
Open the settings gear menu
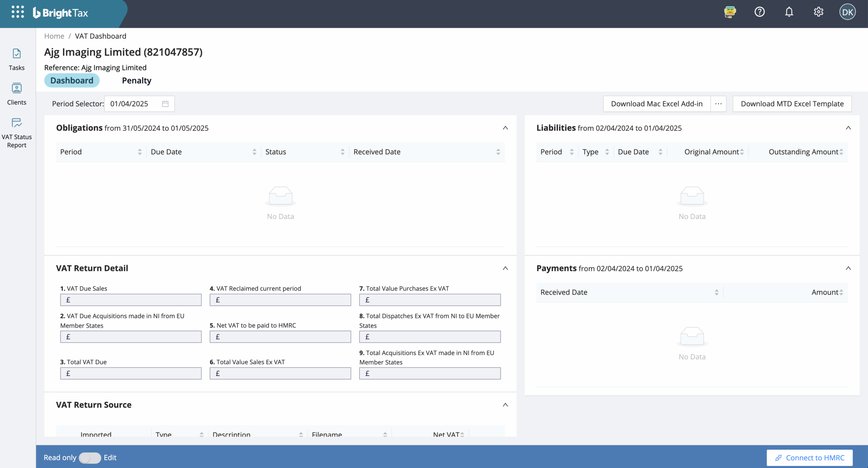[x=818, y=12]
